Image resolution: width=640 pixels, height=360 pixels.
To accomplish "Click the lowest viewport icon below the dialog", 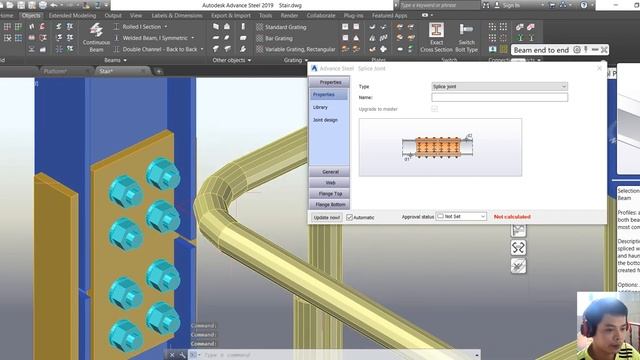I will [518, 266].
